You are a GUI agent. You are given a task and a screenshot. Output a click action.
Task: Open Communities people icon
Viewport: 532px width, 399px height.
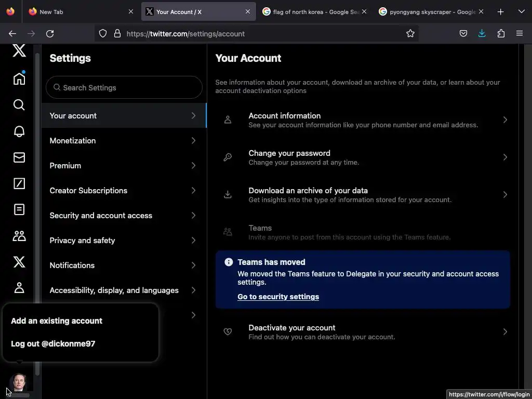19,236
